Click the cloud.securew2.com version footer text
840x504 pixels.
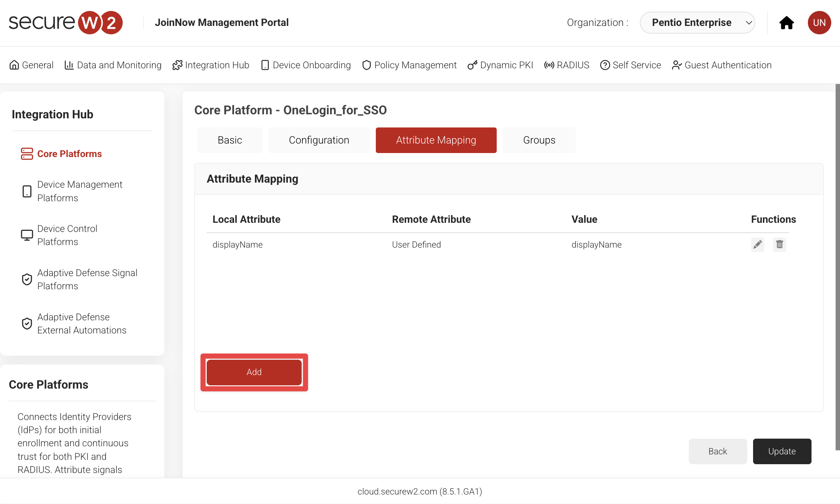tap(420, 492)
